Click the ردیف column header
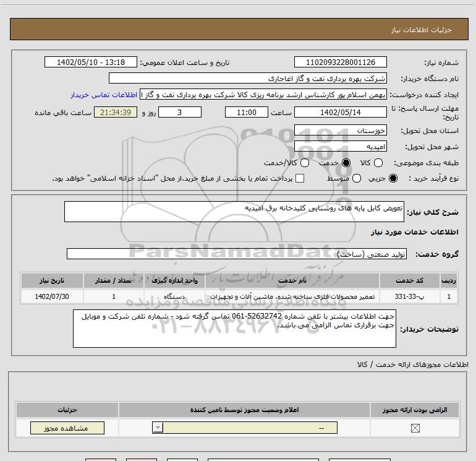Image resolution: width=476 pixels, height=461 pixels. click(449, 280)
